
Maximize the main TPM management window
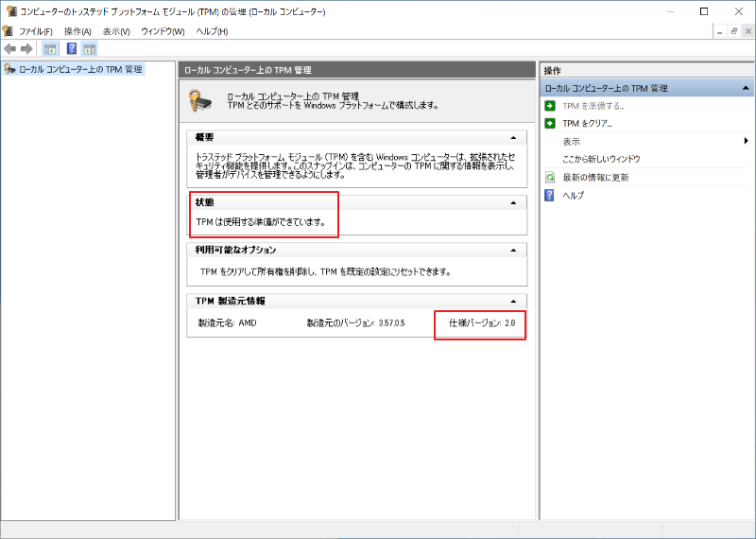click(704, 11)
